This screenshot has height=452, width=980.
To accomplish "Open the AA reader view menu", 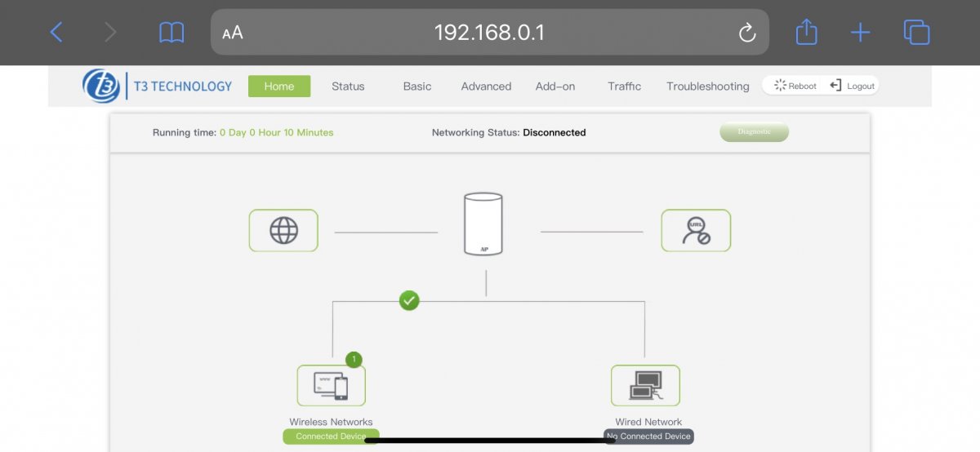I will (233, 33).
